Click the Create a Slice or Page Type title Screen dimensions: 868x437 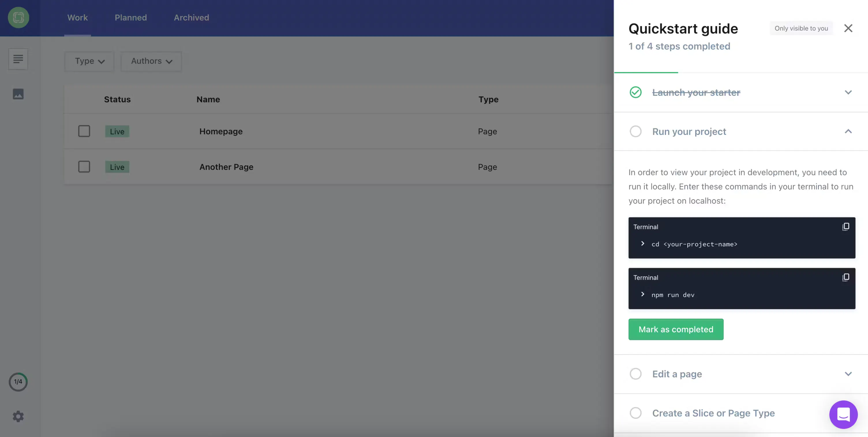(x=713, y=413)
